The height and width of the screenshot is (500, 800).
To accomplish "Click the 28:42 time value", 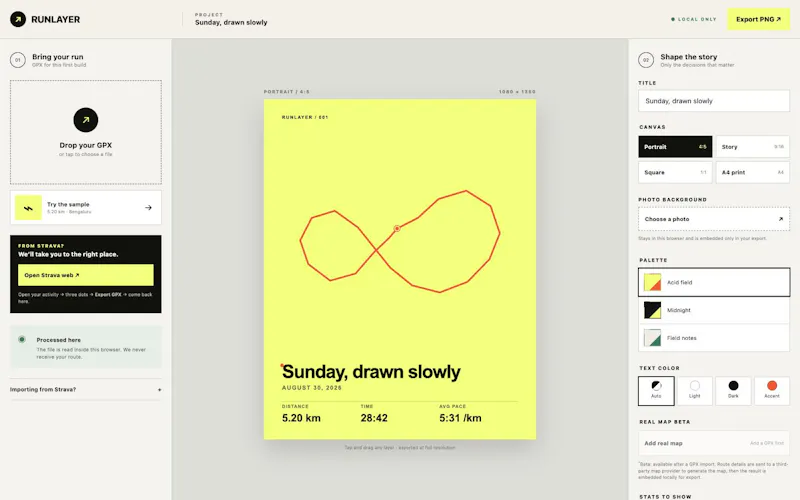I will pos(374,418).
